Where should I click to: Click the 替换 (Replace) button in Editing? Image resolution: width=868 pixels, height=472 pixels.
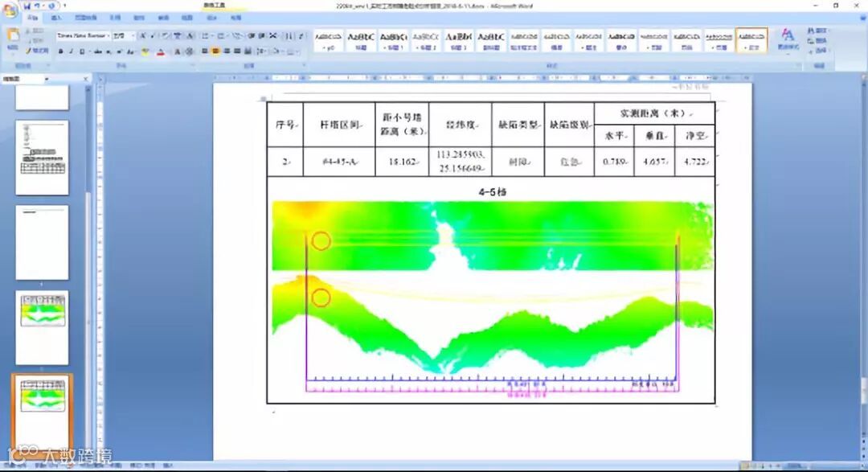pyautogui.click(x=817, y=40)
